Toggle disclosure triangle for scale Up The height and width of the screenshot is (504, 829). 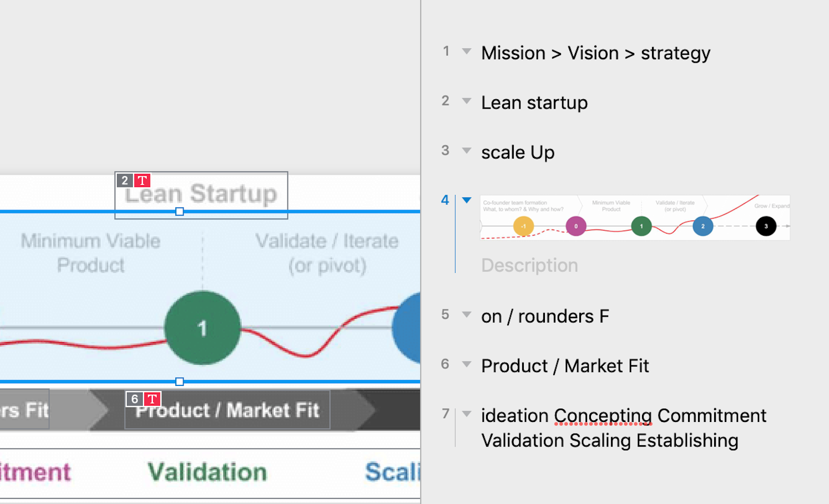pos(467,150)
